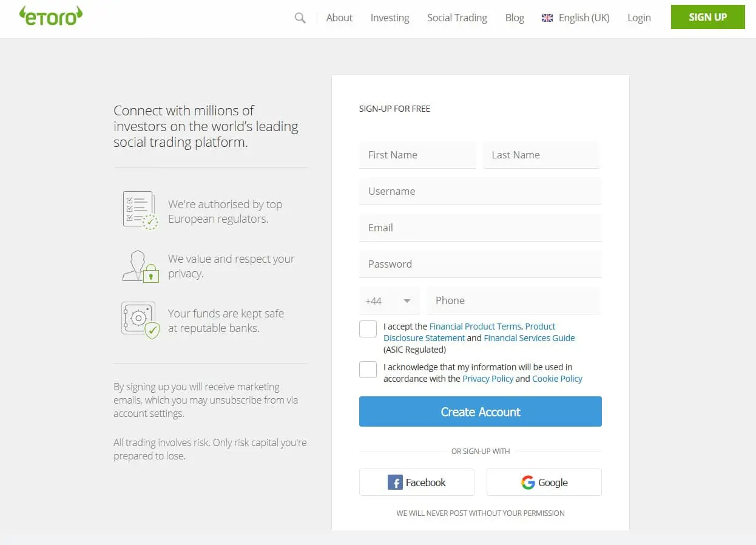Expand the phone prefix selector chevron
The width and height of the screenshot is (756, 545).
(x=408, y=300)
